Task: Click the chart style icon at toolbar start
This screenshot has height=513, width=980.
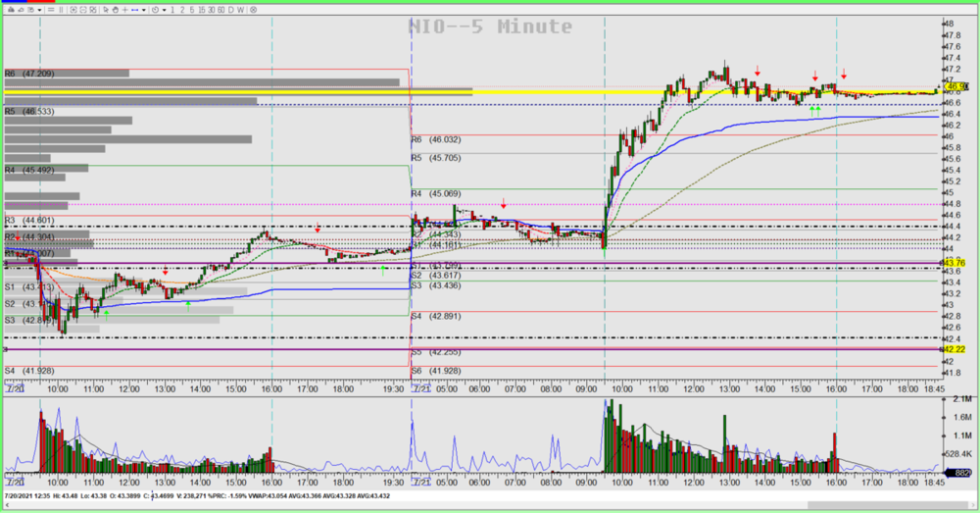Action: pos(11,10)
